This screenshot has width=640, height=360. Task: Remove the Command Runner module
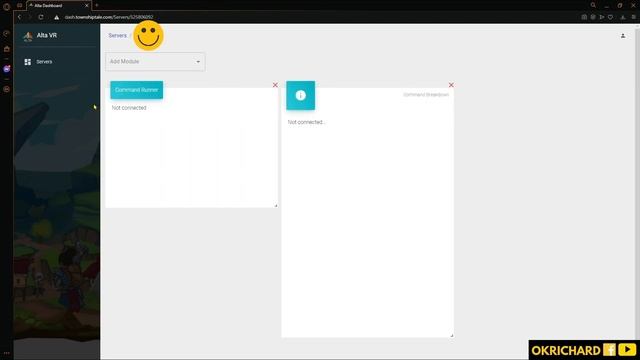pos(275,85)
